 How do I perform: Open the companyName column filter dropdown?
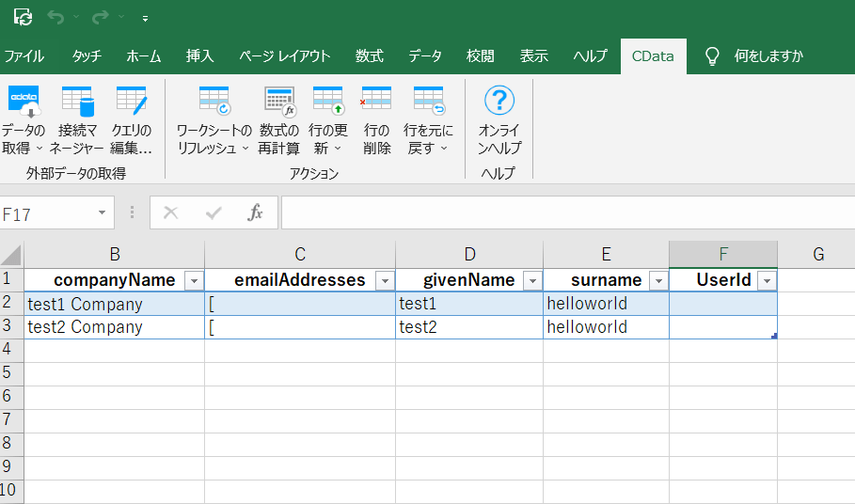pos(194,280)
